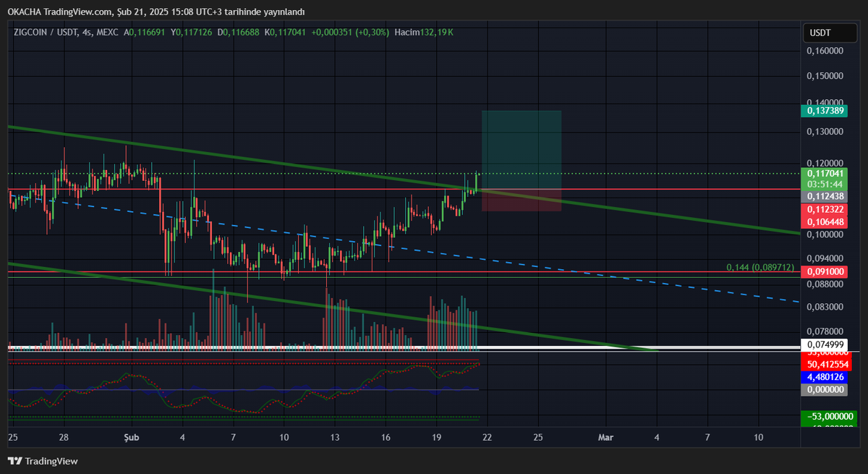
Task: Click the 0,160000 value on the price scale
Action: [825, 51]
